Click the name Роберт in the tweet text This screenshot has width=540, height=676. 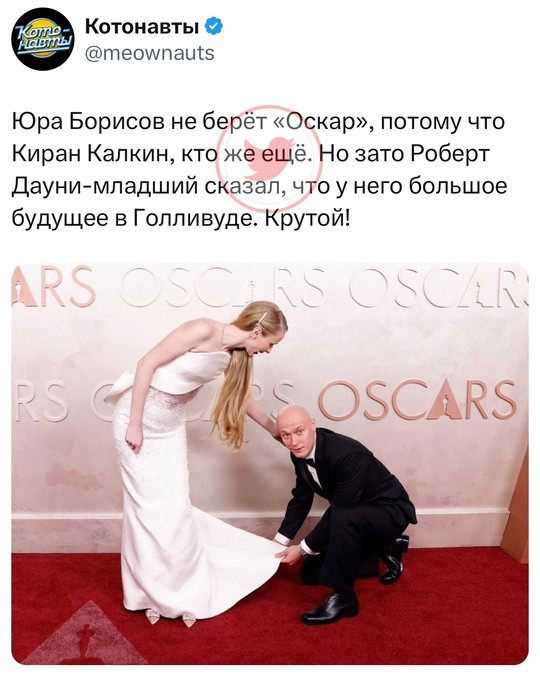click(449, 154)
